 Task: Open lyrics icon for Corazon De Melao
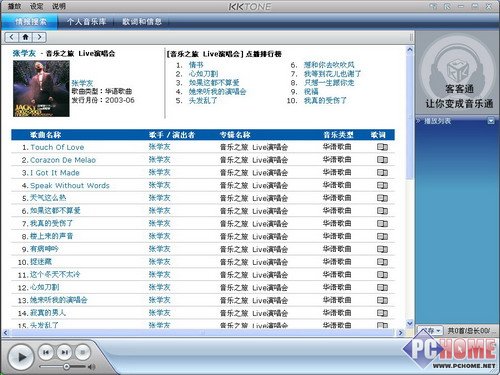pyautogui.click(x=382, y=160)
